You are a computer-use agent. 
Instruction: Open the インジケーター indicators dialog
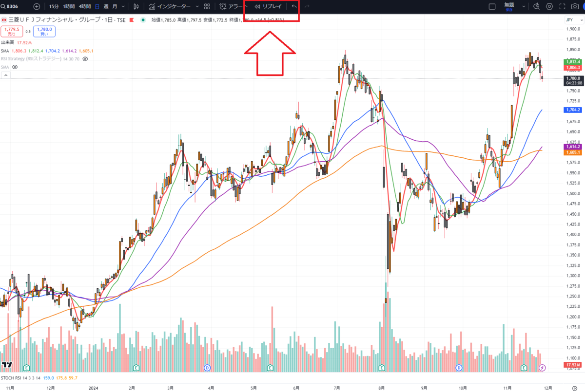point(170,6)
